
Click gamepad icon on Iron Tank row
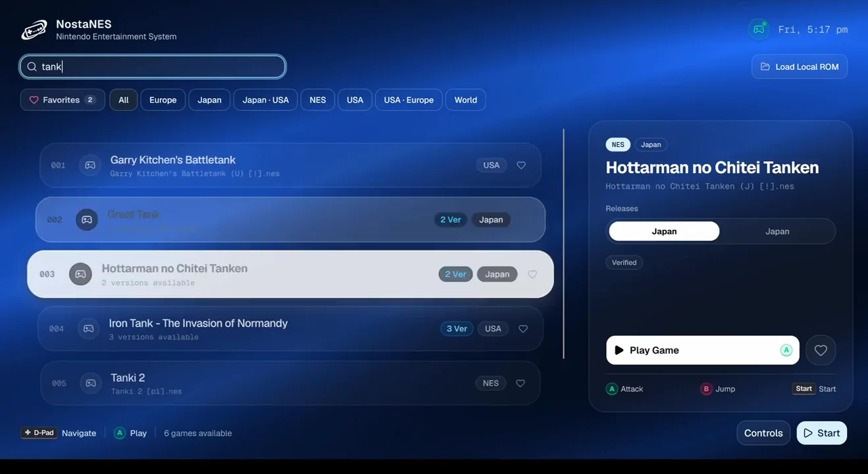tap(89, 329)
